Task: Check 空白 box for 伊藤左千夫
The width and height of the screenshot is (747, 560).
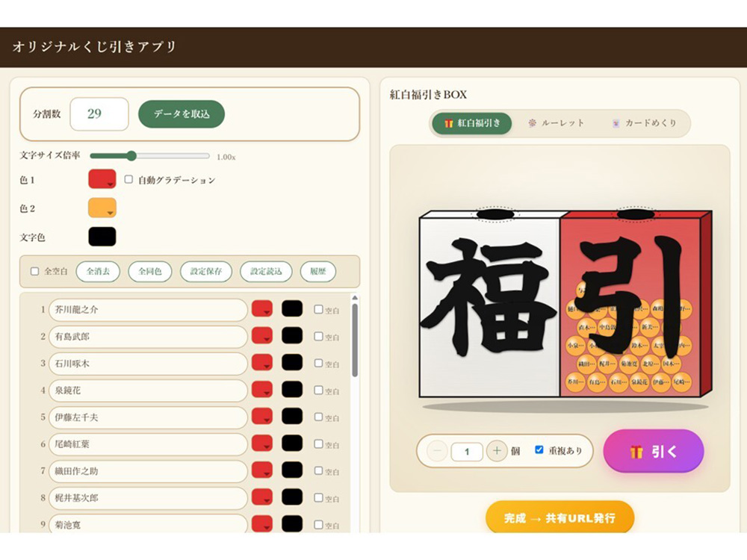Action: click(318, 417)
